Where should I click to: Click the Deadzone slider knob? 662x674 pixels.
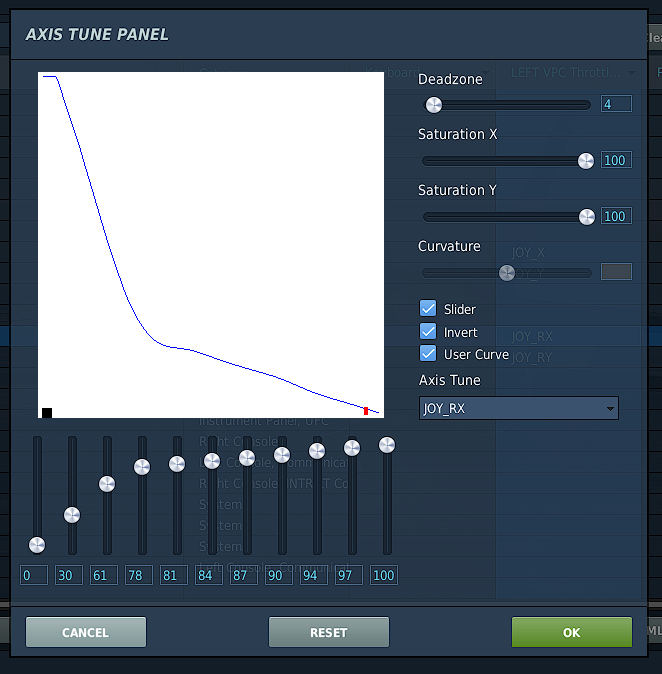coord(433,105)
